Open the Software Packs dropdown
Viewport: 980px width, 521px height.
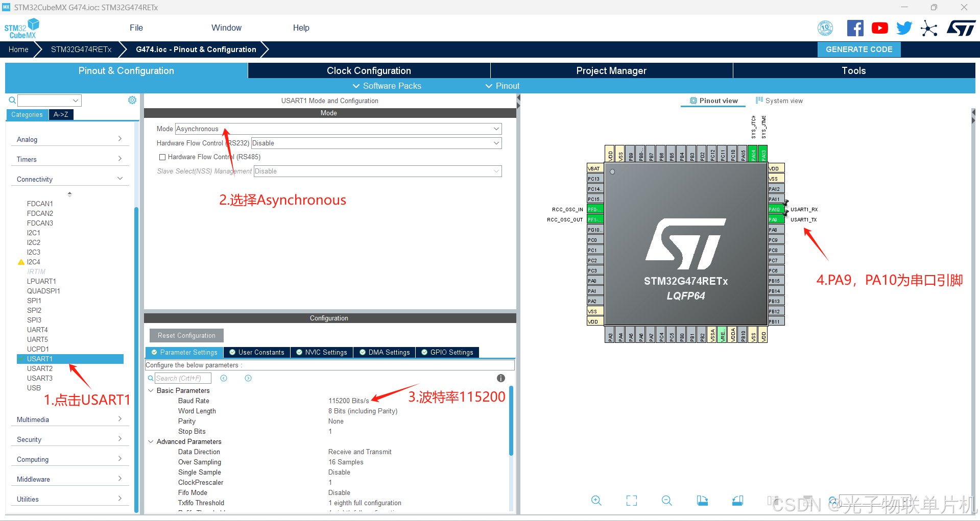(387, 86)
